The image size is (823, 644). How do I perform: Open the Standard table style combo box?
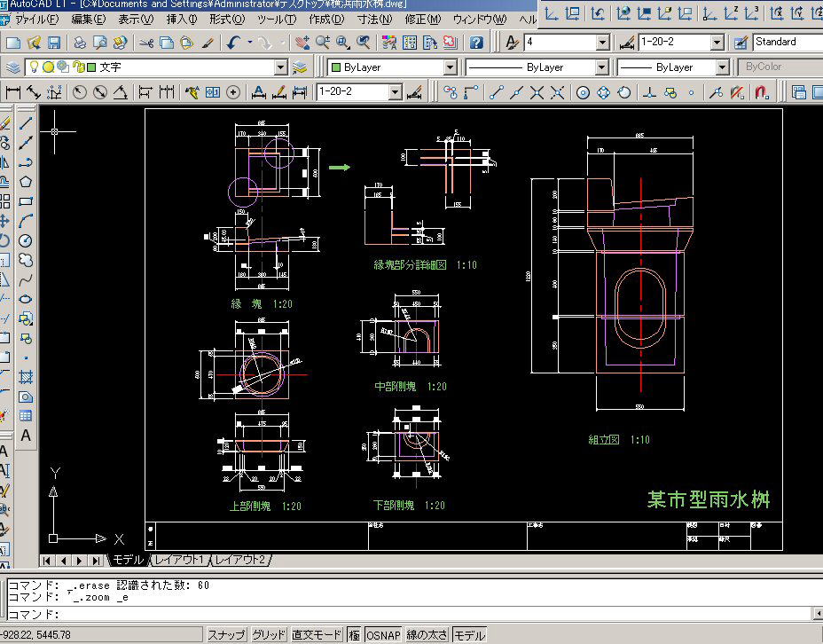click(788, 42)
